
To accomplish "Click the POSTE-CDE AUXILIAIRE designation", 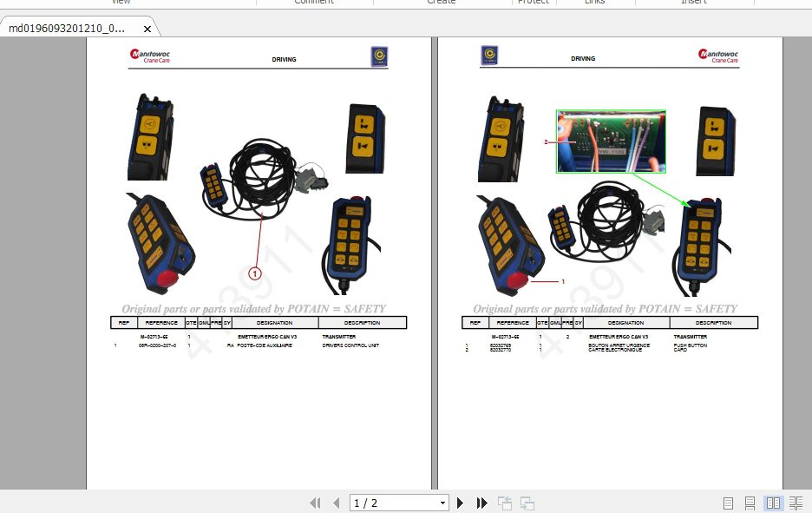I will tap(264, 345).
